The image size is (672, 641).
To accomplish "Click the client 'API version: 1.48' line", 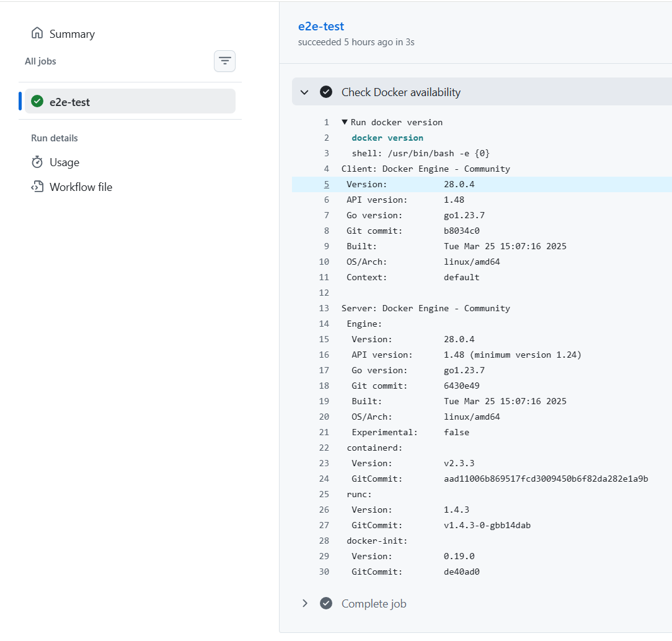I will point(405,200).
